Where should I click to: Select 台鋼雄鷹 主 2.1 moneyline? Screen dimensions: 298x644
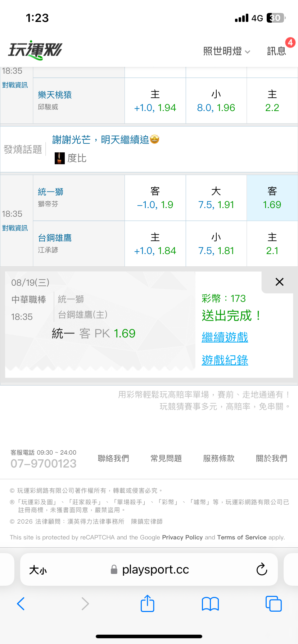(x=272, y=244)
